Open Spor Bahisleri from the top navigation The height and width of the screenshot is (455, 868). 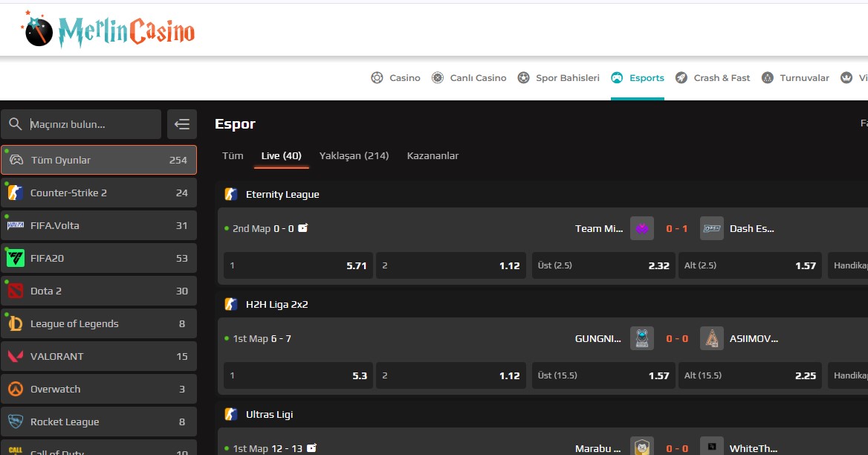point(559,78)
